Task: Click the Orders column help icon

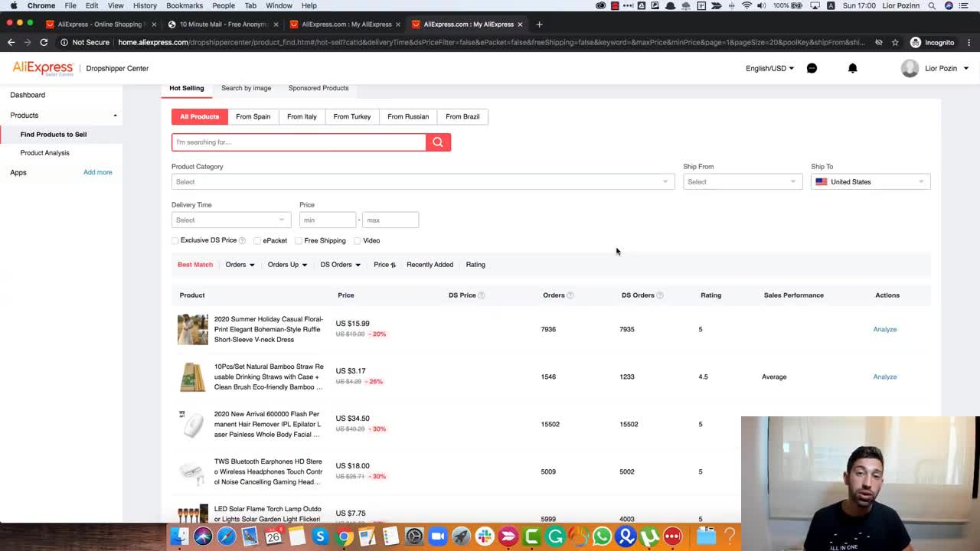Action: [x=570, y=295]
